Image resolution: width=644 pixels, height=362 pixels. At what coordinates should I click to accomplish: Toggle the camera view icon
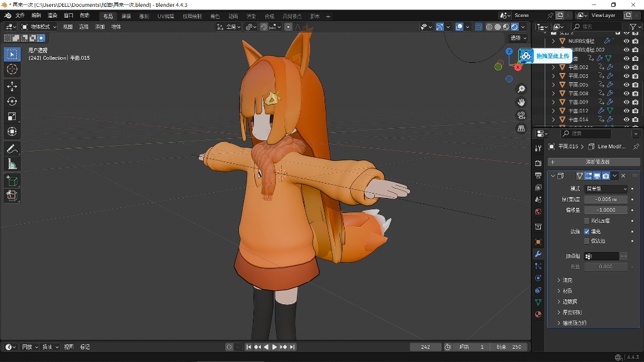[x=521, y=116]
